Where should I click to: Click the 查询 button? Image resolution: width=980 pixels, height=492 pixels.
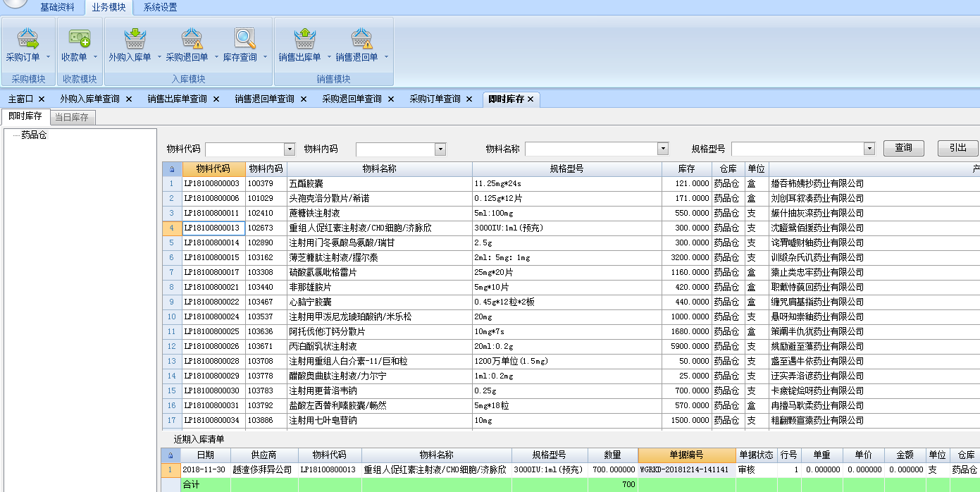point(904,148)
